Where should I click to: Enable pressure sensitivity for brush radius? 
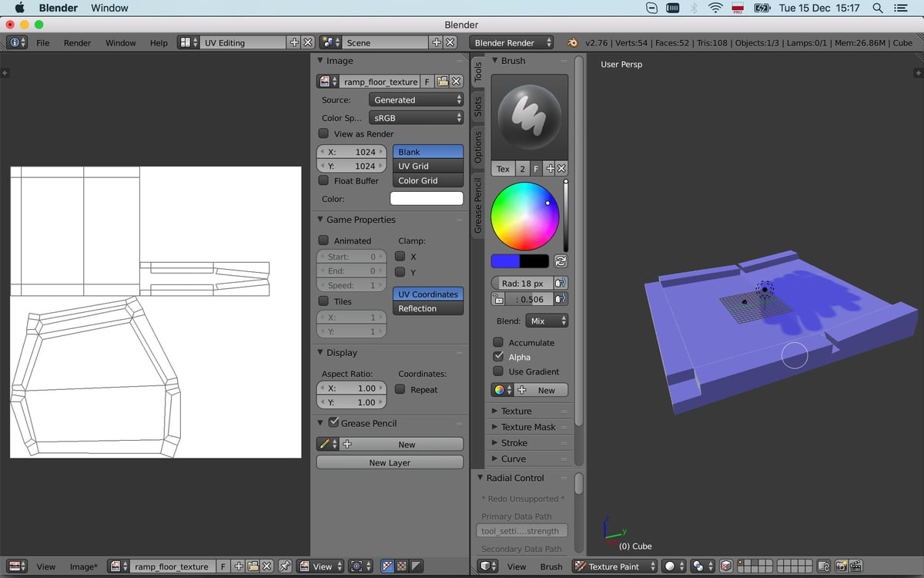561,284
